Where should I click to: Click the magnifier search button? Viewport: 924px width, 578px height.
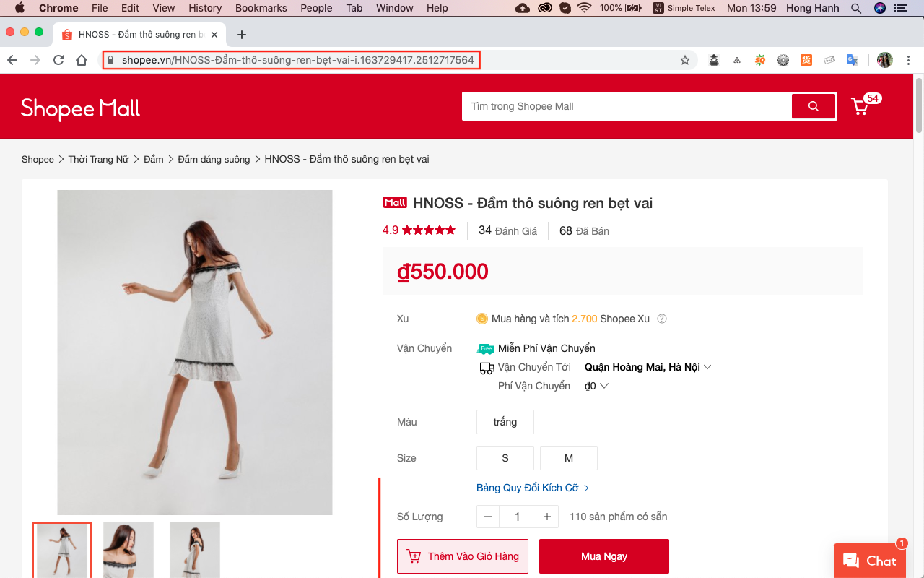click(x=814, y=106)
